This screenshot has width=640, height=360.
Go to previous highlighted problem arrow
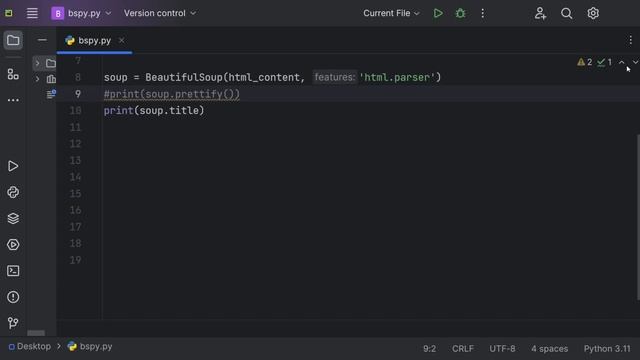(622, 62)
